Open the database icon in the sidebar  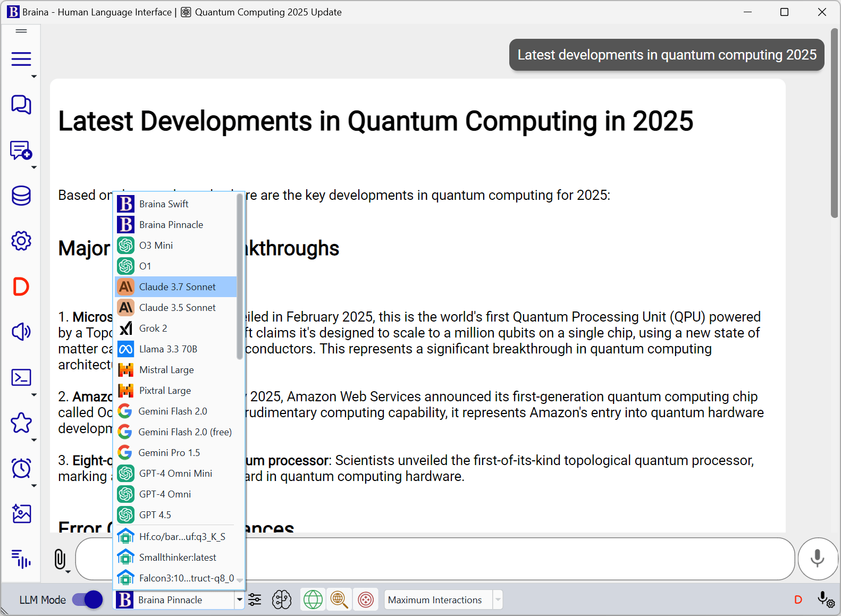click(21, 196)
